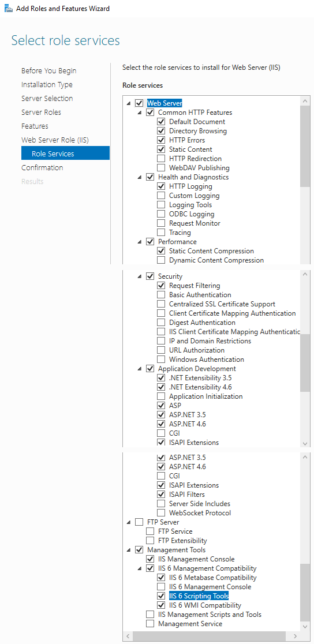Collapse the Health and Diagnostics node
Screen dimensions: 314x644
140,177
